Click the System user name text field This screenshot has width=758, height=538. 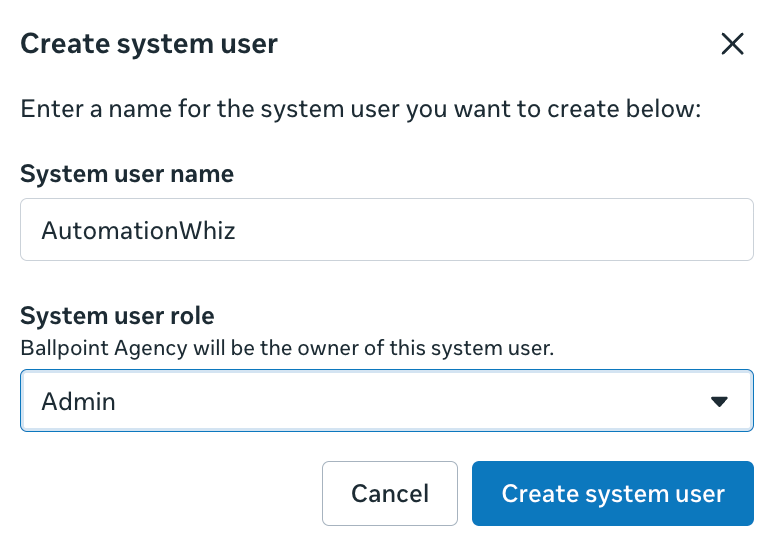click(387, 230)
